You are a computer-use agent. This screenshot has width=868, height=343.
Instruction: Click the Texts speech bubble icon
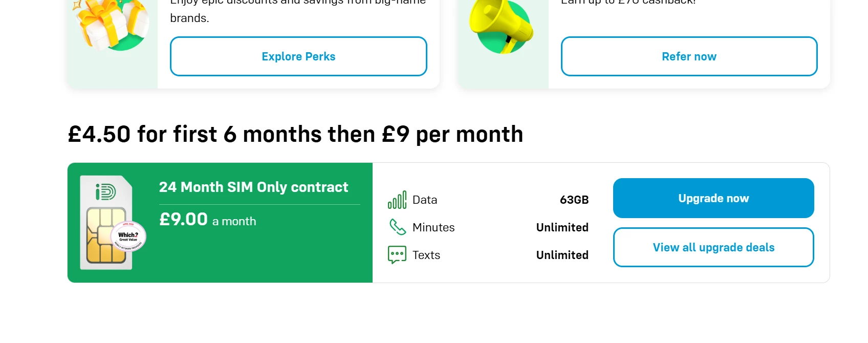click(x=397, y=254)
